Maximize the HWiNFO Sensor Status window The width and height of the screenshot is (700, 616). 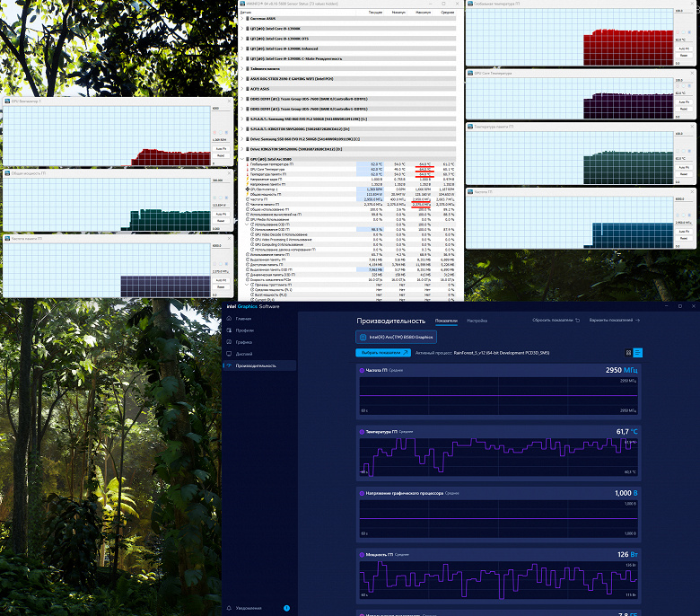click(x=443, y=4)
